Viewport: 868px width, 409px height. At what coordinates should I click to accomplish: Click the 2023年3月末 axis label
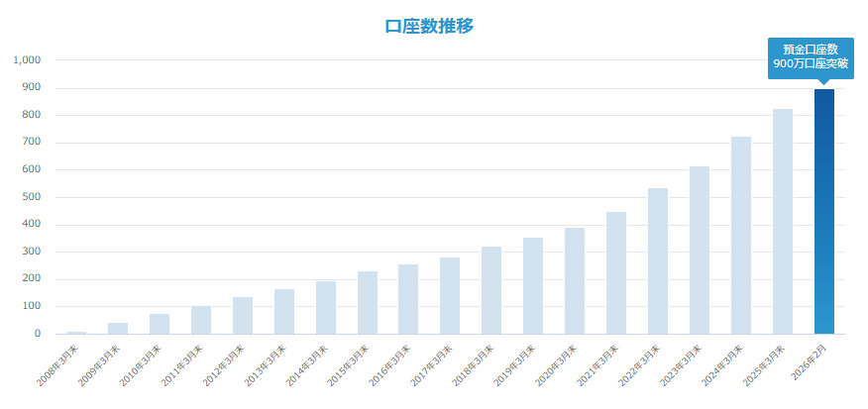pyautogui.click(x=681, y=365)
